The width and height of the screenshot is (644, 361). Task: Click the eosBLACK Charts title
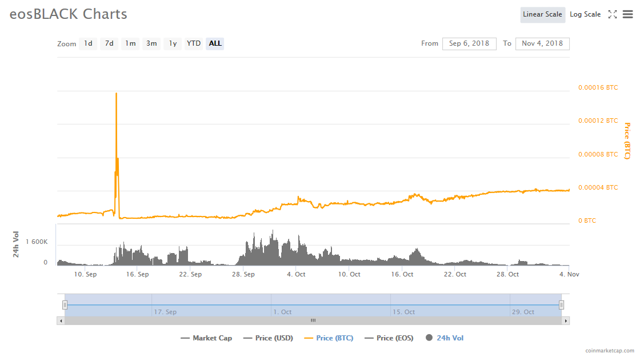coord(68,14)
